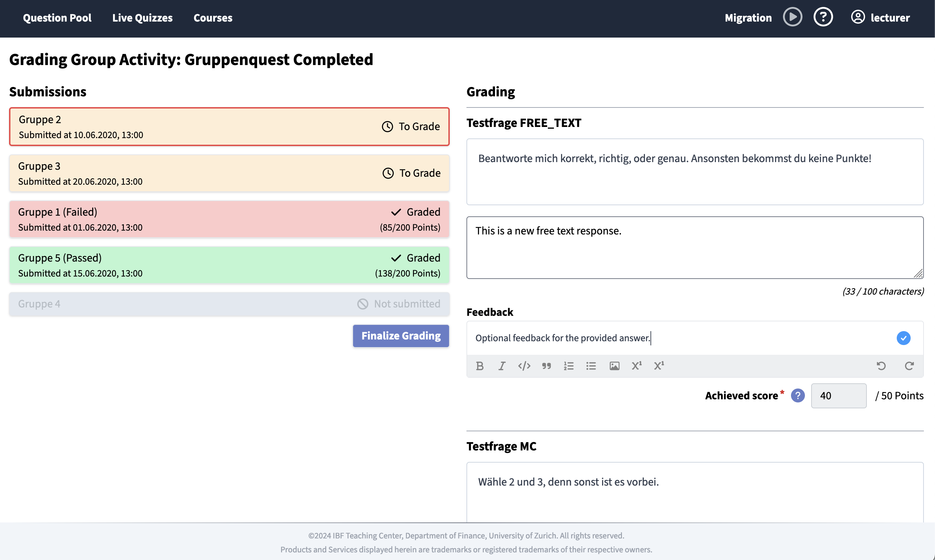Viewport: 935px width, 560px height.
Task: Insert an image in feedback editor
Action: tap(614, 366)
